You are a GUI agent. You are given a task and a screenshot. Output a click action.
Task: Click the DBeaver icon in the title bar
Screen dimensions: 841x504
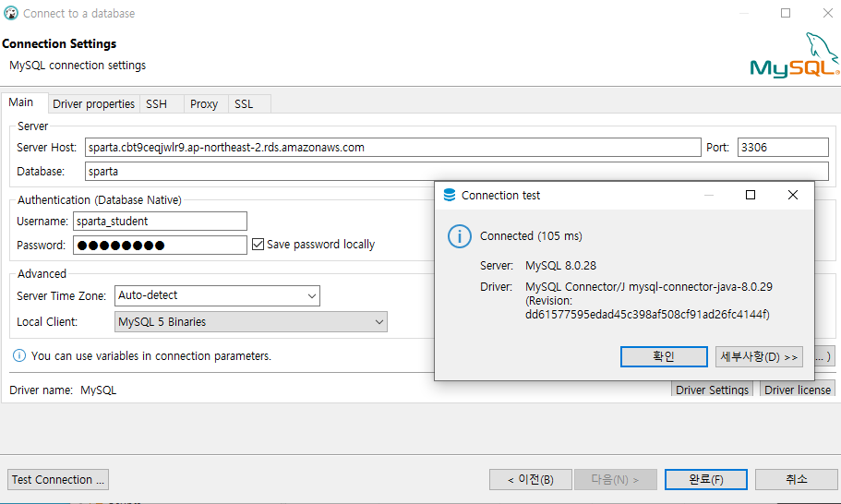[11, 13]
